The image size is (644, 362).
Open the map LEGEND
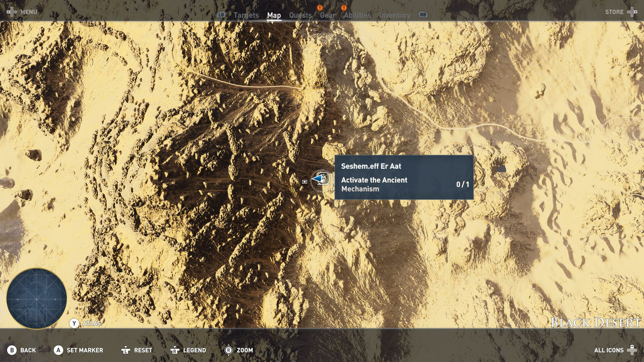(195, 350)
